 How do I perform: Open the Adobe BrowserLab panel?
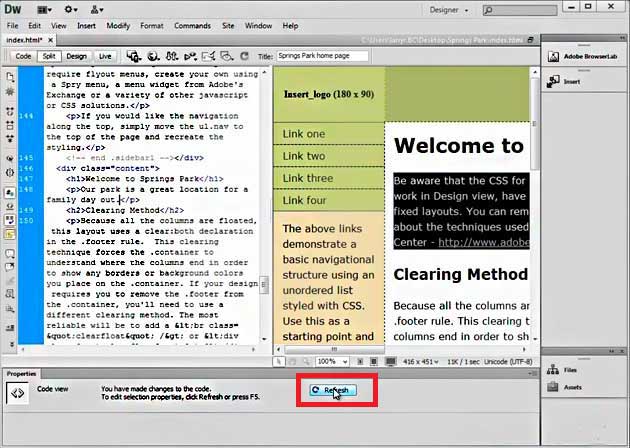click(x=583, y=57)
